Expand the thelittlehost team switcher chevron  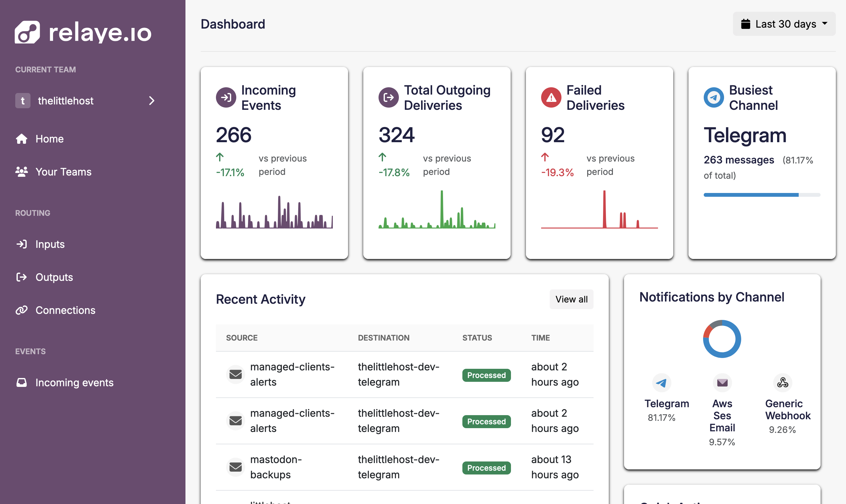[151, 101]
